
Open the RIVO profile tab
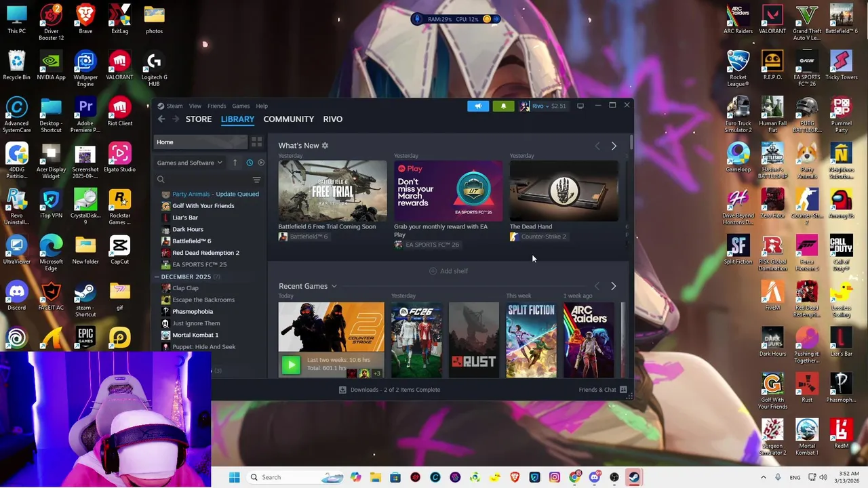point(333,119)
